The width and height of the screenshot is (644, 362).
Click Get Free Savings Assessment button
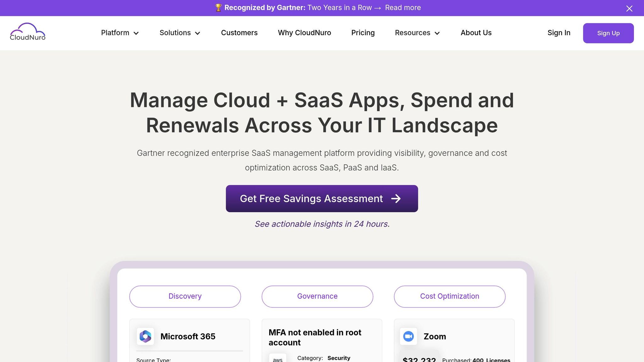322,199
